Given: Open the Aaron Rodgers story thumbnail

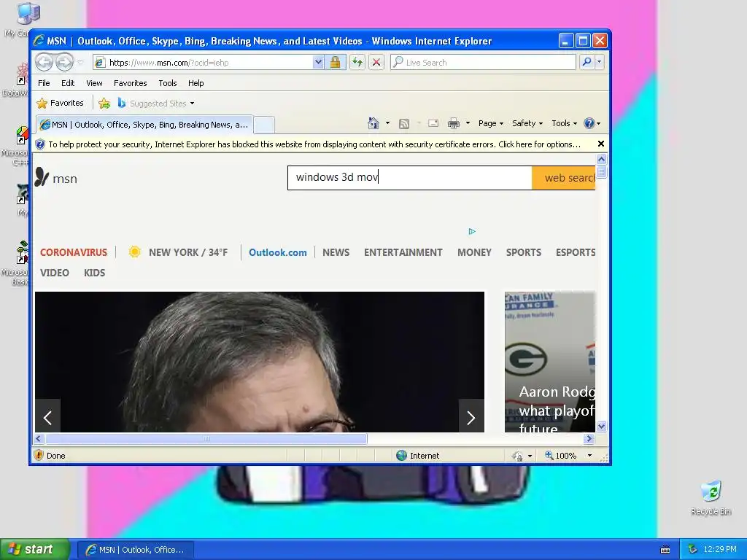Looking at the screenshot, I should click(x=550, y=362).
